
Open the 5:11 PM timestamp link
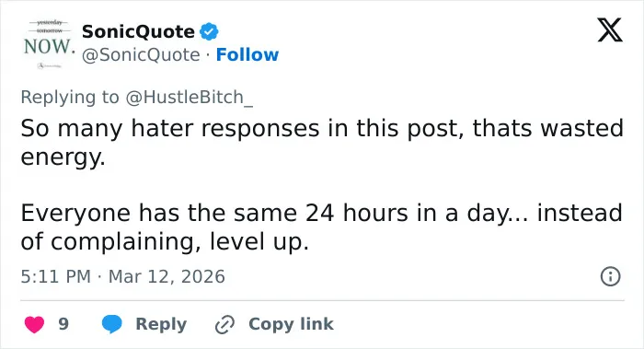pyautogui.click(x=56, y=276)
